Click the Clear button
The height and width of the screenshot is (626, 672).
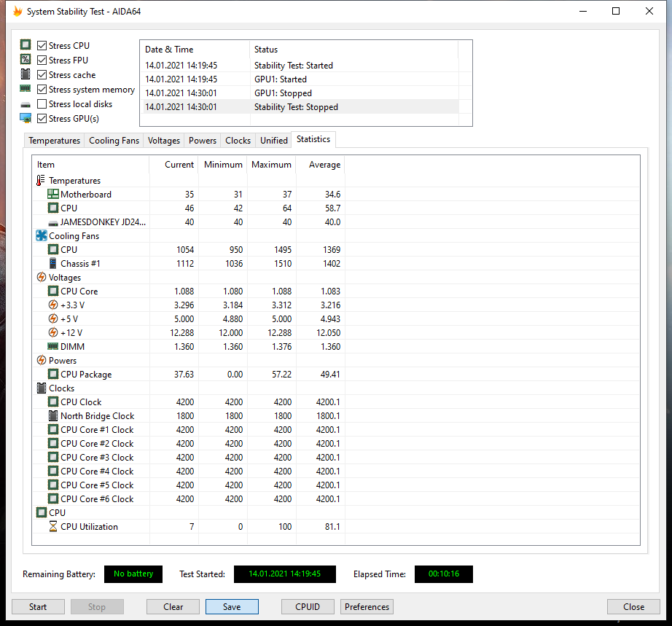173,607
